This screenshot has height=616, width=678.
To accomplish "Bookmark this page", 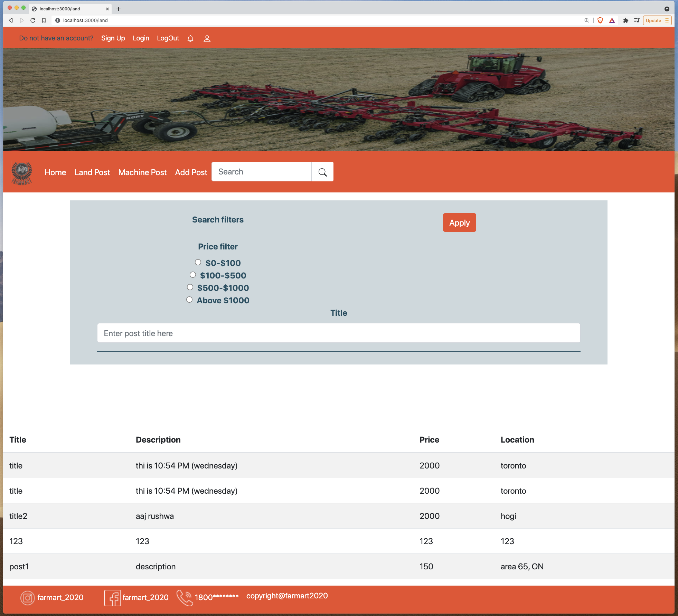I will [x=44, y=20].
